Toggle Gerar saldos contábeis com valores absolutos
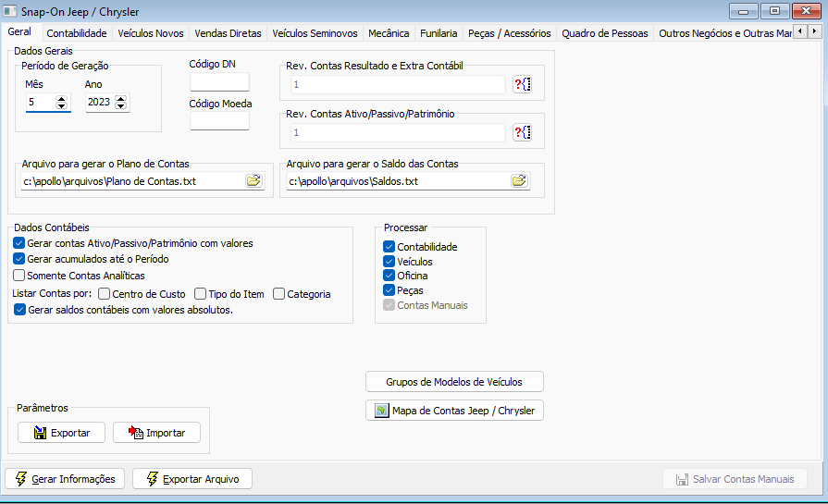Screen dimensions: 828x504 [x=19, y=310]
